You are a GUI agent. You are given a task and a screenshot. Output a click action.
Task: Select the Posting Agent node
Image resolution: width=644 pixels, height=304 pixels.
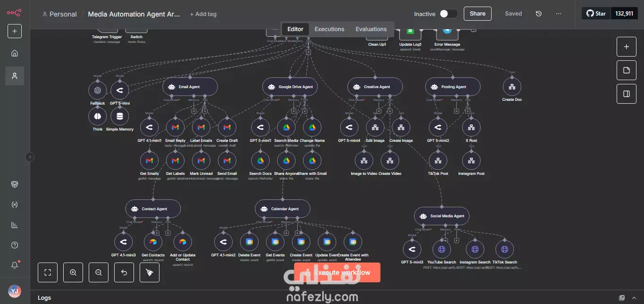pyautogui.click(x=453, y=87)
